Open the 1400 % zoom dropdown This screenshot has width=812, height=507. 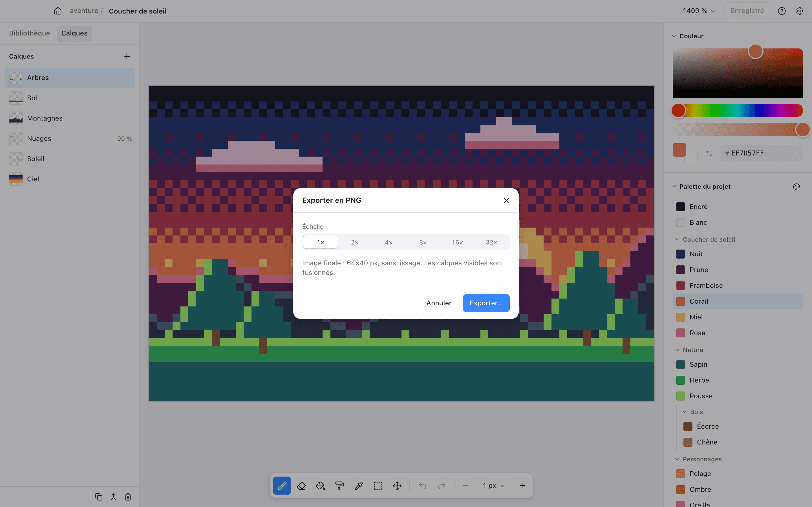pos(699,11)
